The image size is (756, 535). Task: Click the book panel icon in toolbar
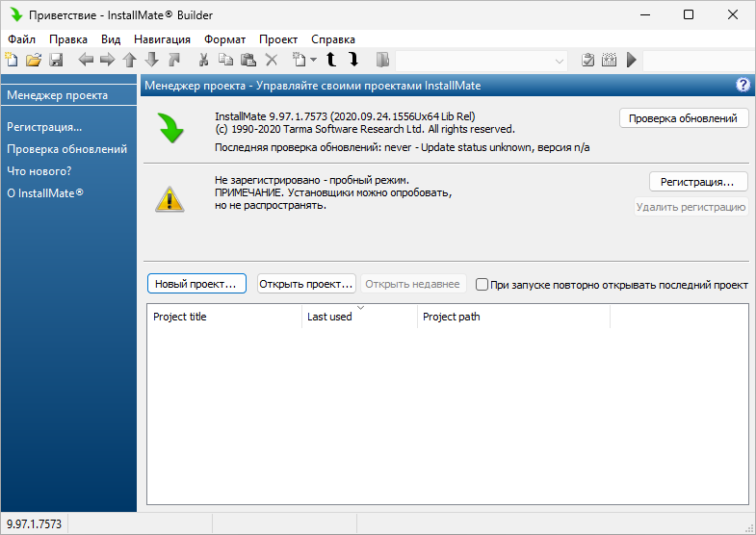pyautogui.click(x=382, y=60)
